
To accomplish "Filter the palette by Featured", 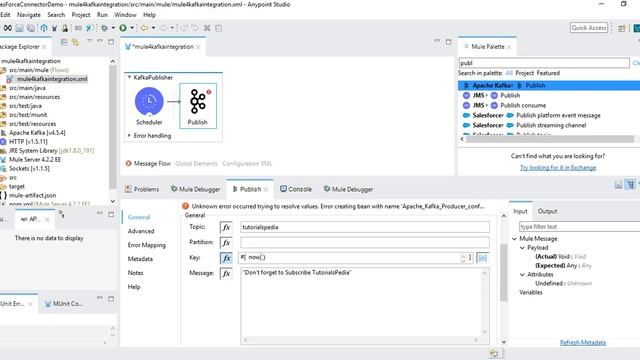I will coord(548,73).
